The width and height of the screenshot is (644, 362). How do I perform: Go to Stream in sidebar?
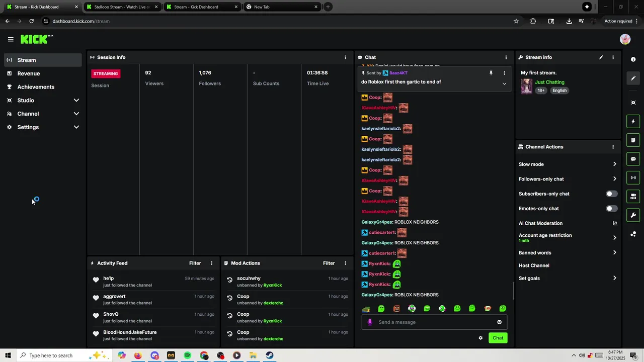coord(43,60)
